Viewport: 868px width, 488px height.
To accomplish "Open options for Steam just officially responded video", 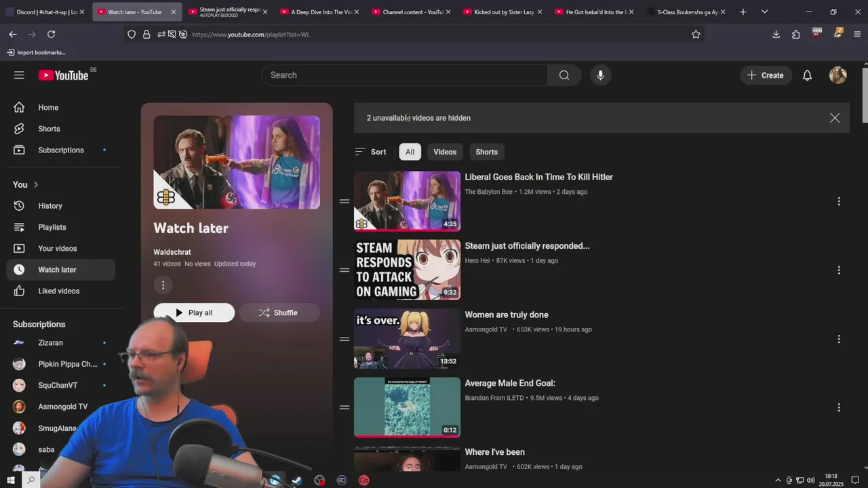I will (x=839, y=270).
